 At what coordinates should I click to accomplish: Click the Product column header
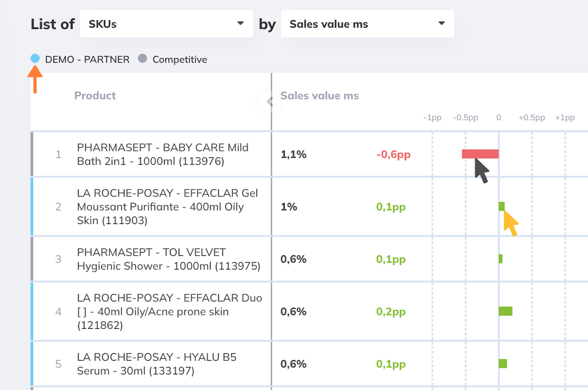pos(95,96)
